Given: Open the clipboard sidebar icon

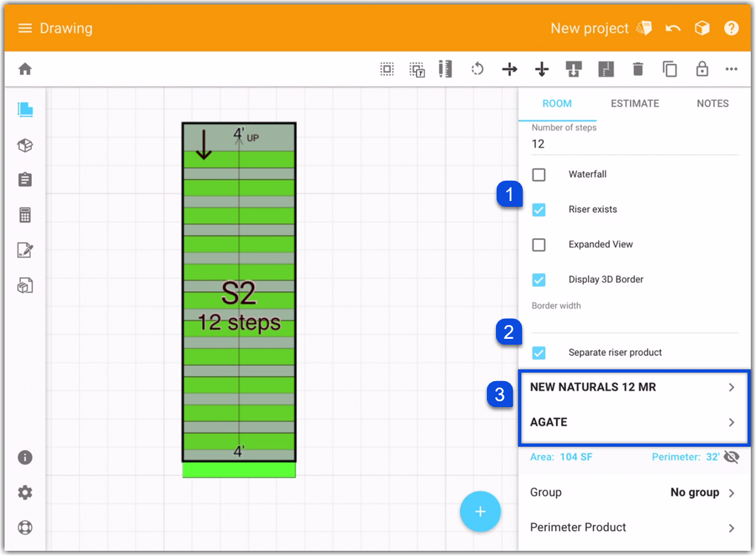Looking at the screenshot, I should click(x=25, y=180).
